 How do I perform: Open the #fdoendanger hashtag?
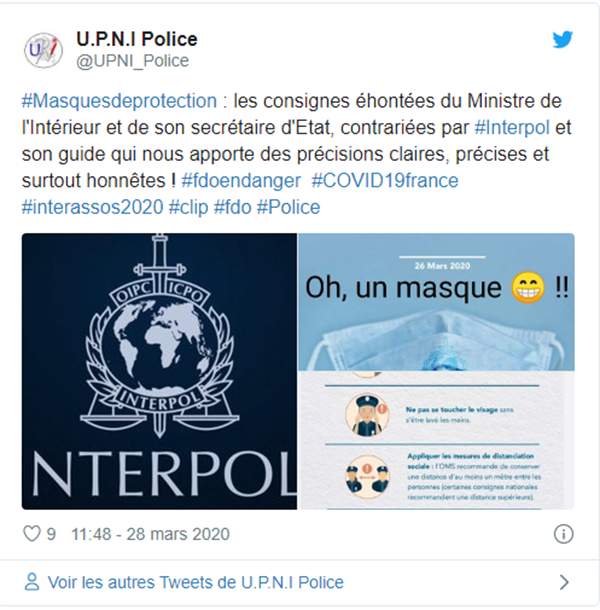click(x=241, y=181)
